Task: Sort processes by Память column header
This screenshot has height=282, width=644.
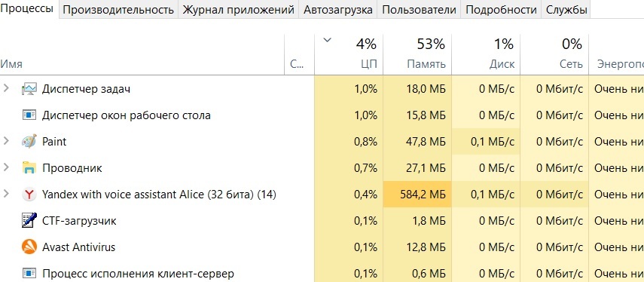Action: (417, 54)
